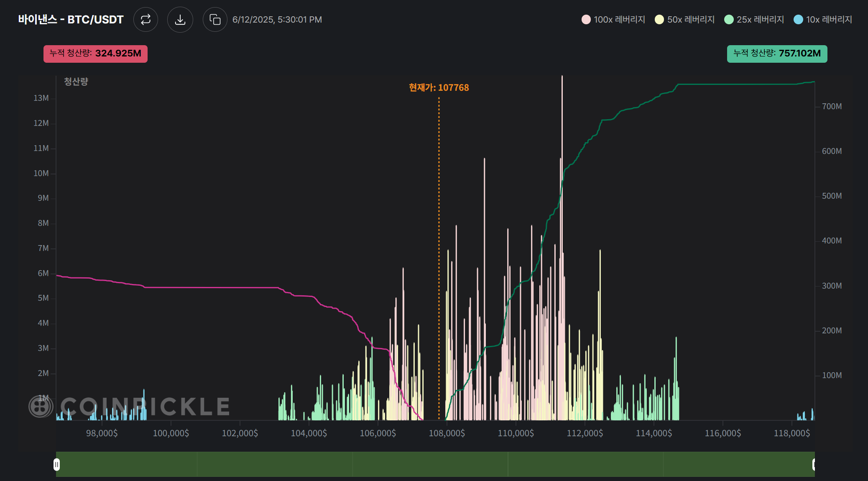868x481 pixels.
Task: Click the 10M left axis label
Action: [41, 173]
